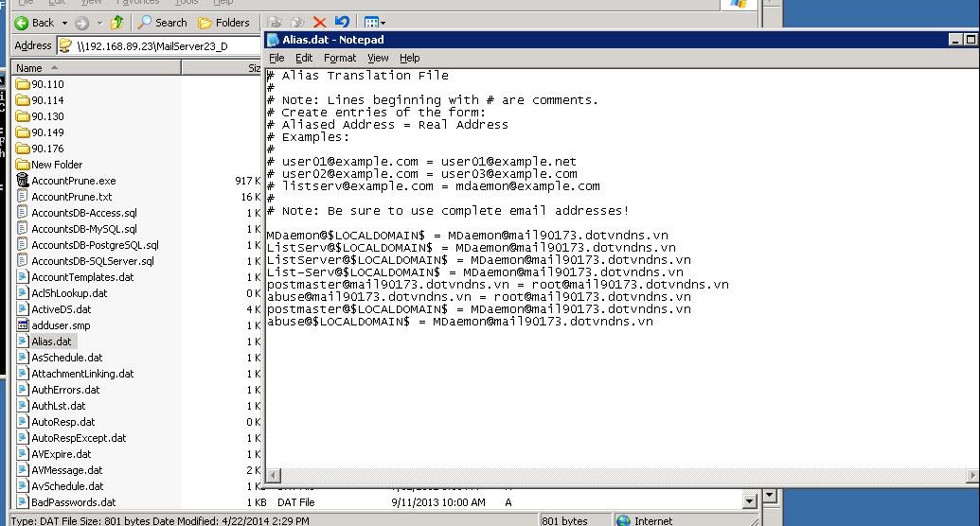The width and height of the screenshot is (980, 526).
Task: Select the AclShLookup.dat file icon
Action: (23, 293)
